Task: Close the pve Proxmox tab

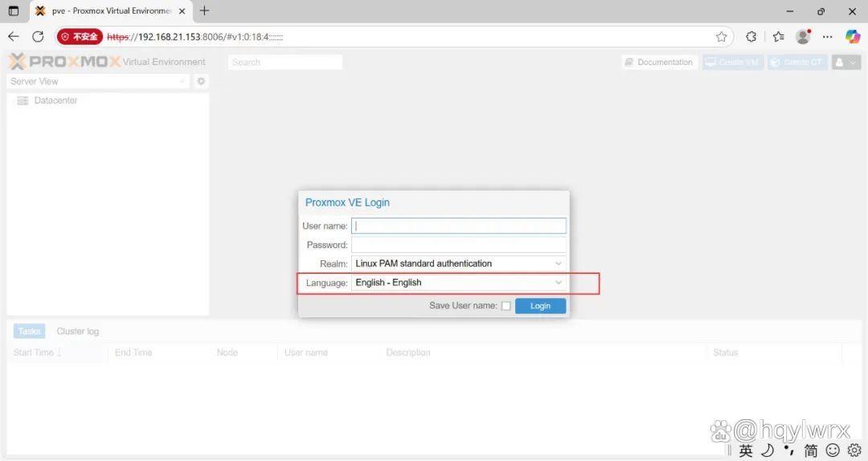Action: pos(182,11)
